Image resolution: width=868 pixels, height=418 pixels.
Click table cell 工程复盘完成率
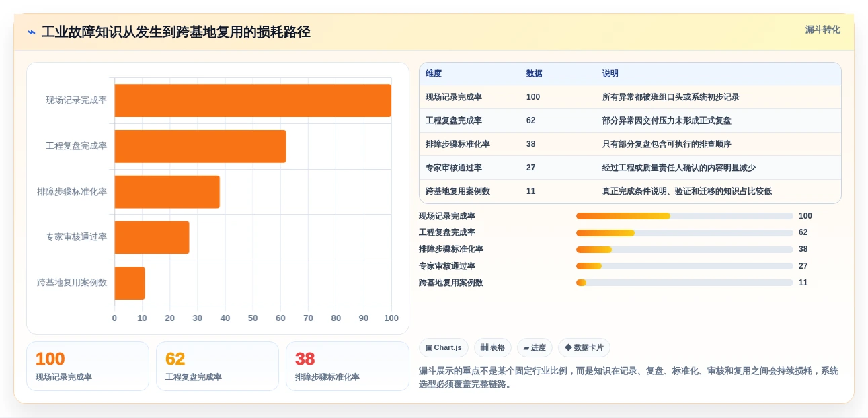454,120
